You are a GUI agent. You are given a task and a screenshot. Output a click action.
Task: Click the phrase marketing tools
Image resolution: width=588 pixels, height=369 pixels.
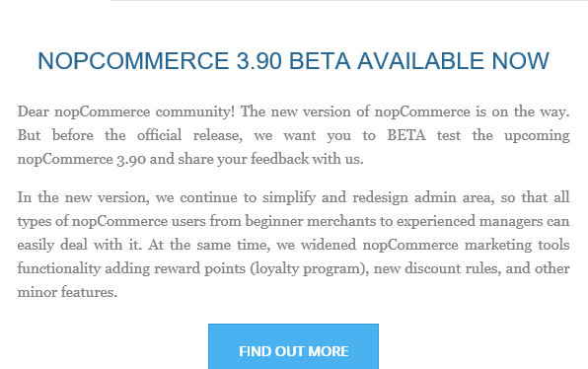(x=517, y=245)
